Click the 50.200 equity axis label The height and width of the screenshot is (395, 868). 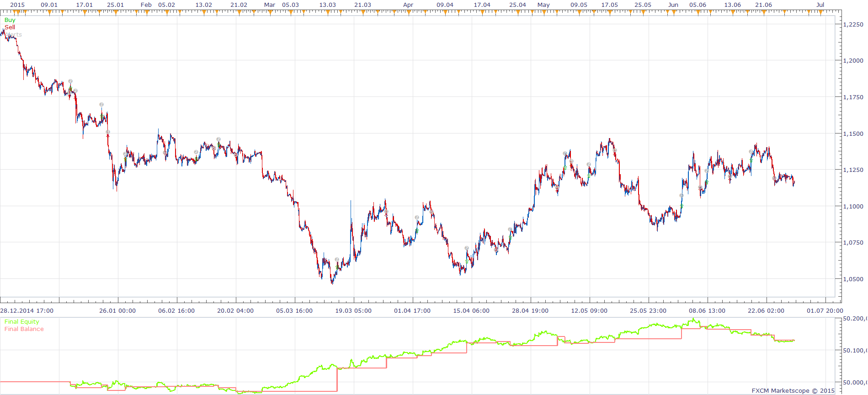tap(855, 319)
